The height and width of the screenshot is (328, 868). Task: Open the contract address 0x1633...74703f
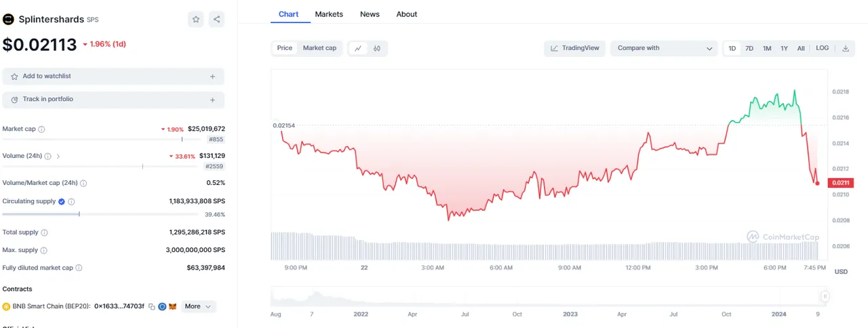pyautogui.click(x=119, y=306)
